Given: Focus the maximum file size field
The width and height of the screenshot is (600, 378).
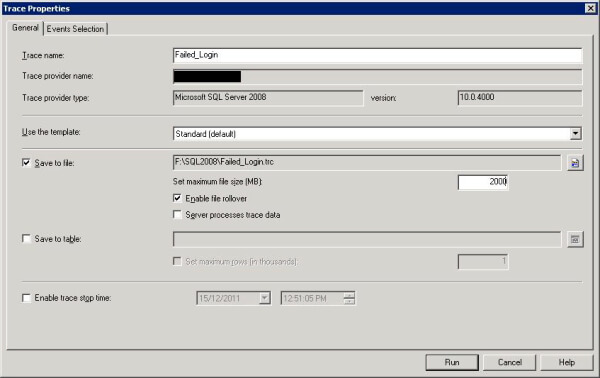Looking at the screenshot, I should (483, 182).
